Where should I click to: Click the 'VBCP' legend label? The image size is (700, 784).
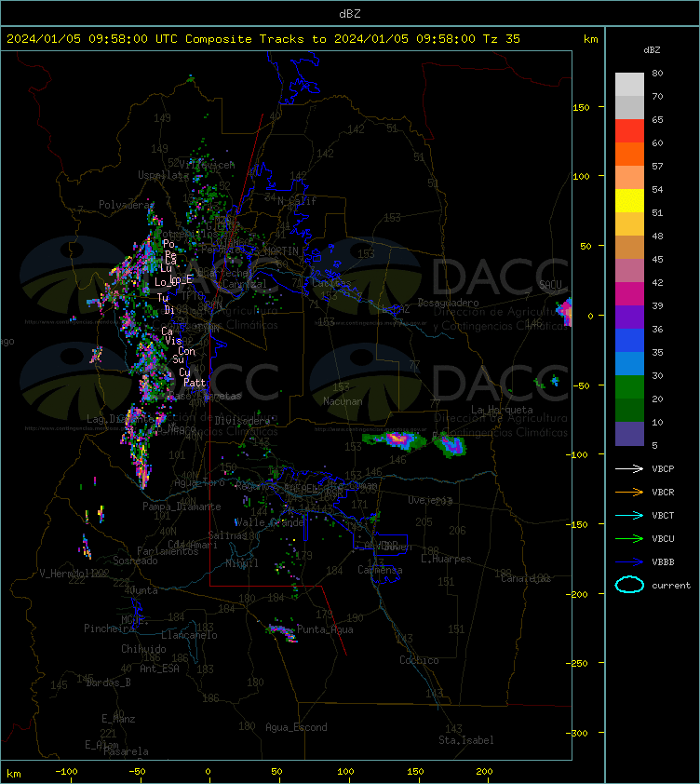[663, 469]
